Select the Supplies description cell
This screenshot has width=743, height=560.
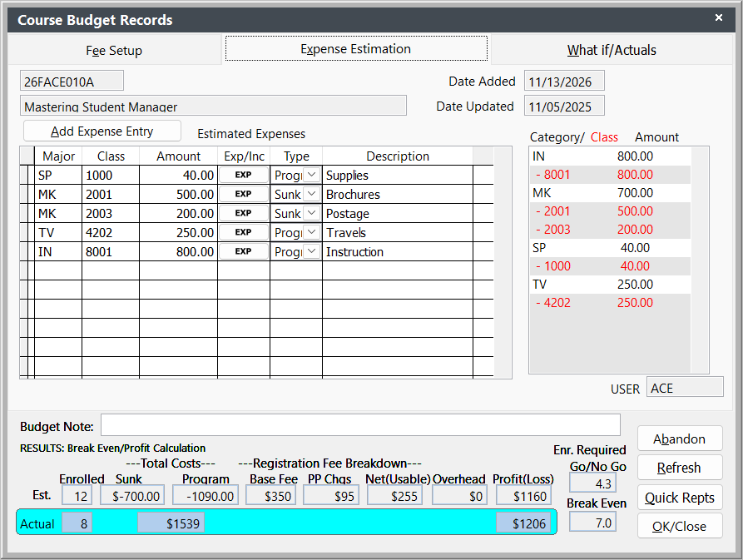pos(398,175)
